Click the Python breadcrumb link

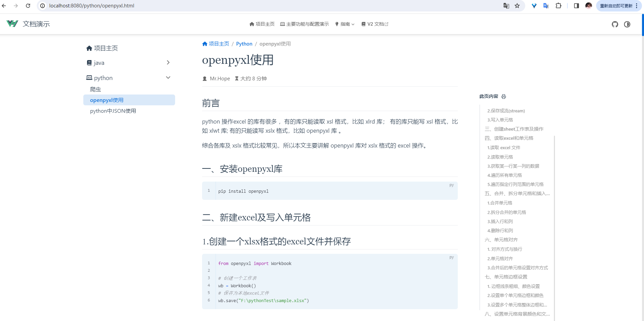[244, 44]
